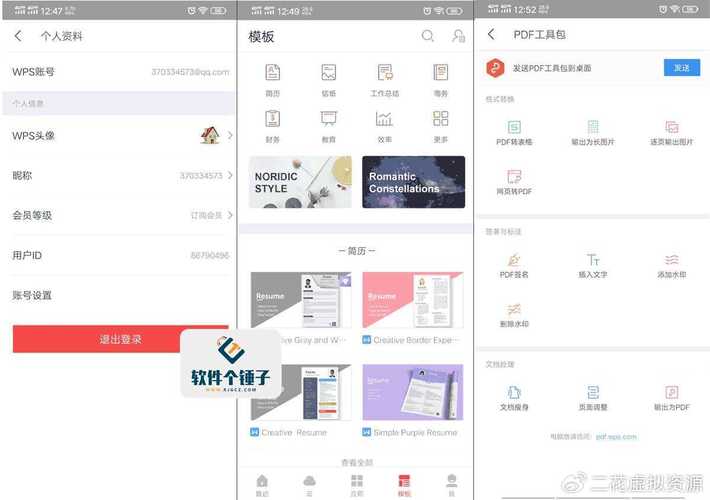The image size is (710, 500).
Task: Tap the WPS avatar house image
Action: [210, 135]
